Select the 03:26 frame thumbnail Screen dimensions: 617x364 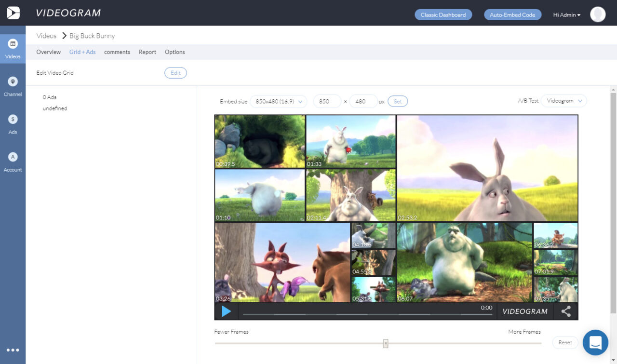pos(282,262)
